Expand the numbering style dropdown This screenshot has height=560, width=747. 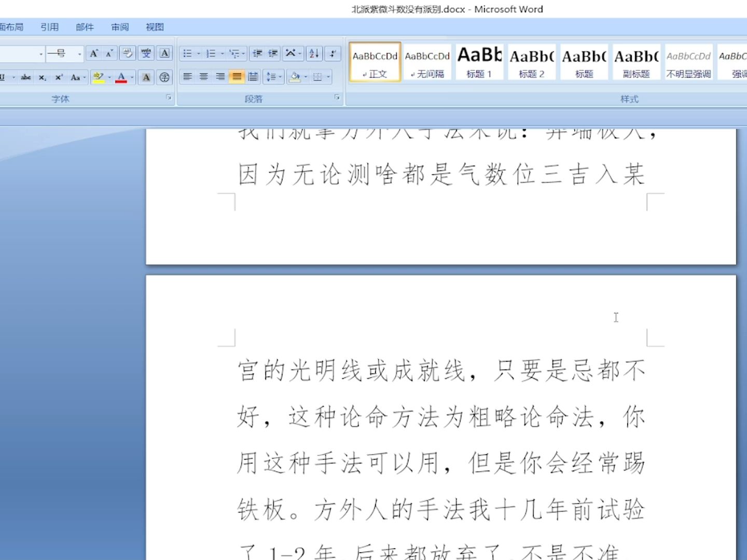[222, 53]
